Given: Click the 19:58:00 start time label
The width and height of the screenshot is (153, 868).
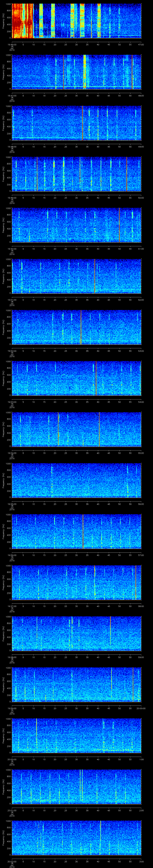Looking at the screenshot, I should [12, 657].
